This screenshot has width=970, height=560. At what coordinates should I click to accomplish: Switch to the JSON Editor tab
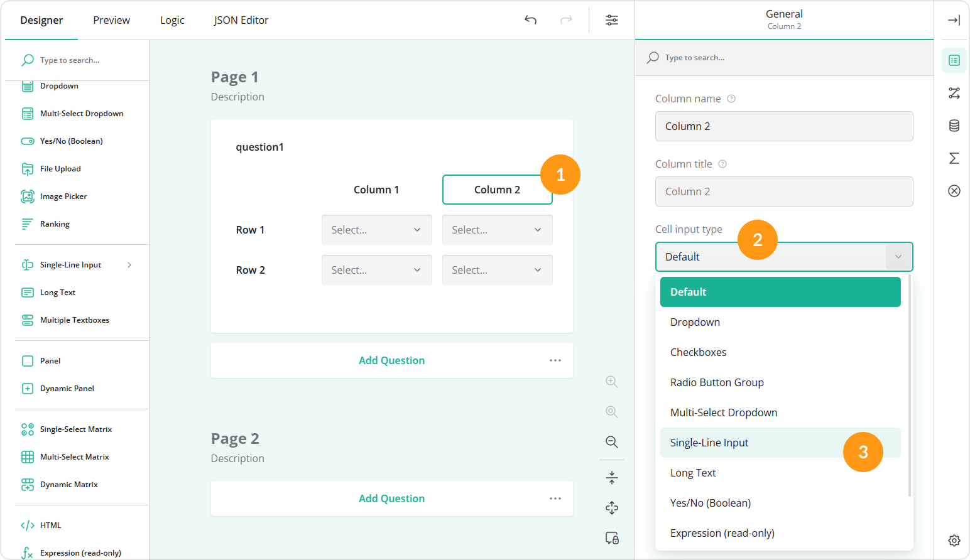[241, 19]
